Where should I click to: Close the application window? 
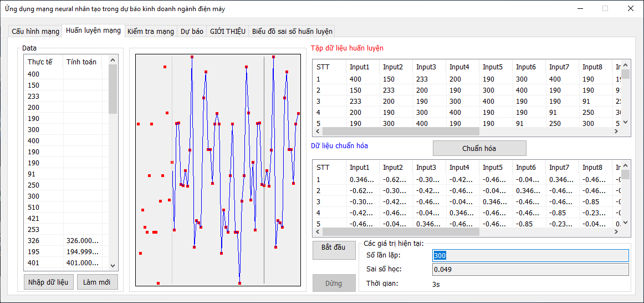[630, 8]
